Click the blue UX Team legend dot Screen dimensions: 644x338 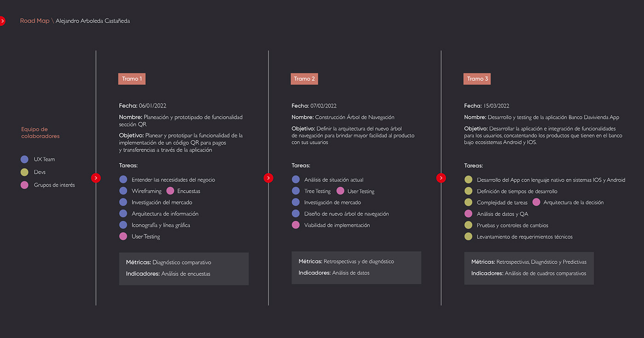point(25,160)
